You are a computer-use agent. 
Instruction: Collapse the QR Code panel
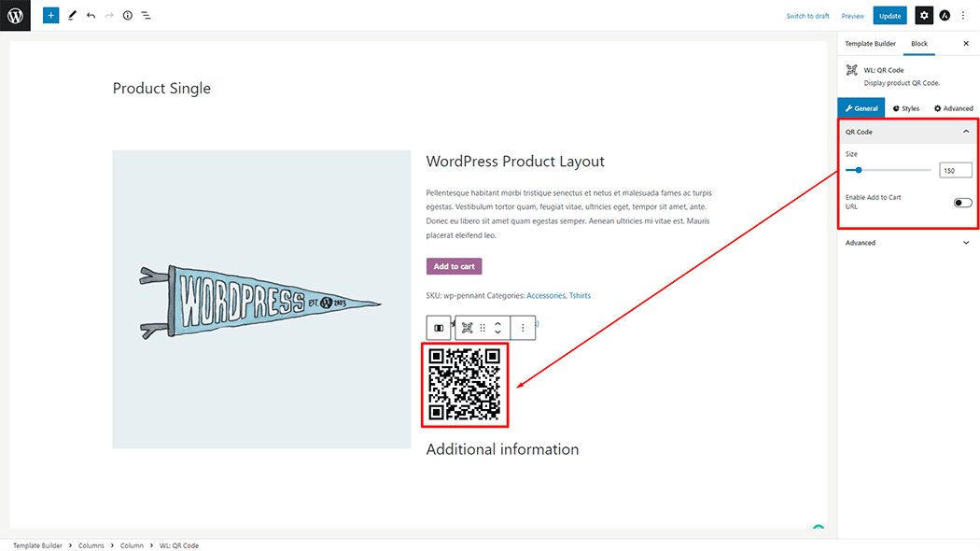coord(966,132)
